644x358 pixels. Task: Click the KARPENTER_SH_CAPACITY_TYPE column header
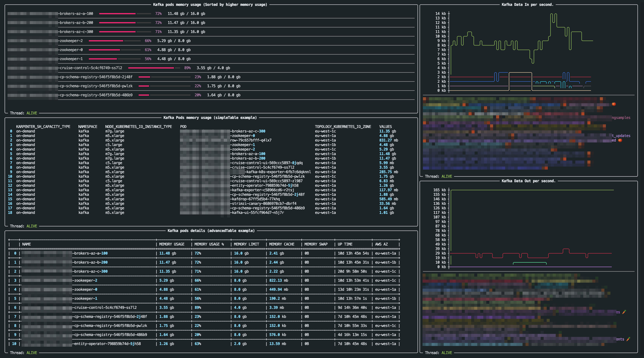(x=43, y=127)
